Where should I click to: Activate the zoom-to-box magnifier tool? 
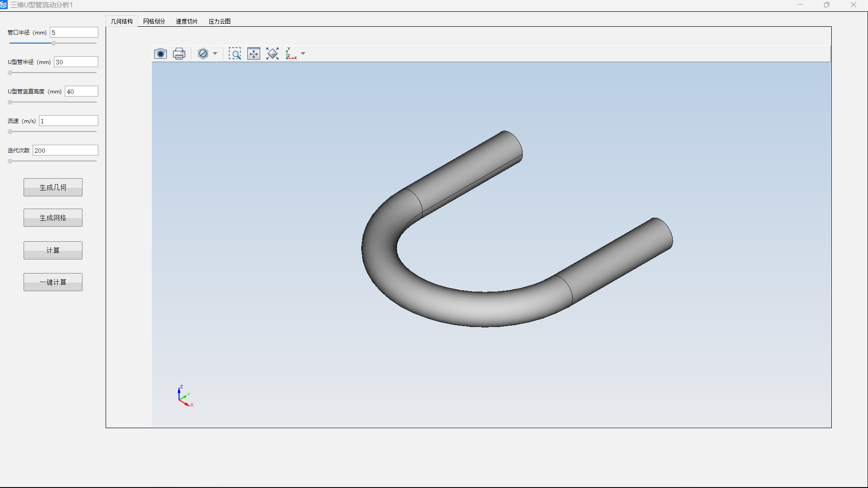coord(235,54)
